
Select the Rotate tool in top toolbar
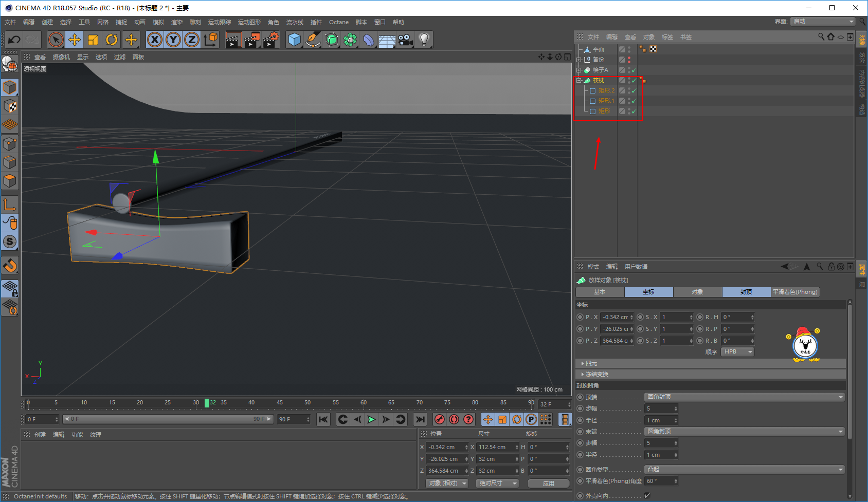(112, 40)
